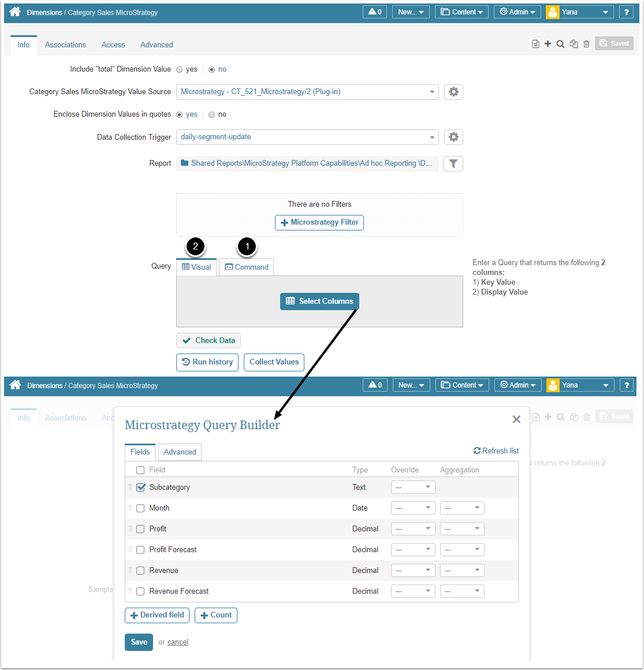Open the alerts warning counter in top header
This screenshot has width=644, height=670.
point(375,12)
